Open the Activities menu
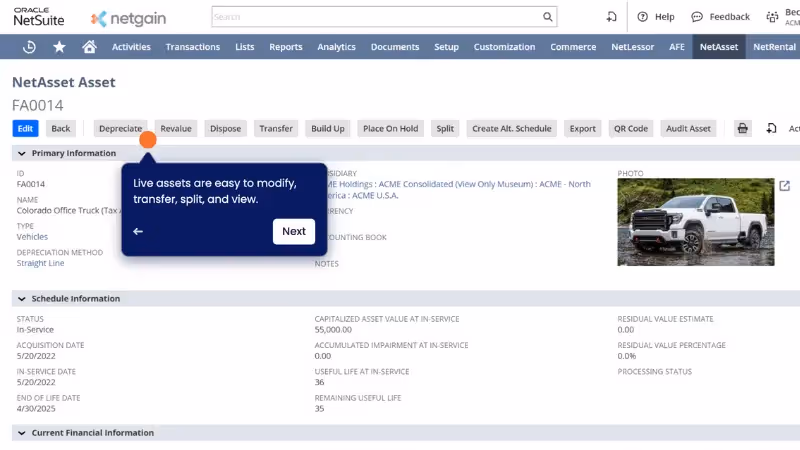This screenshot has height=450, width=800. click(131, 47)
